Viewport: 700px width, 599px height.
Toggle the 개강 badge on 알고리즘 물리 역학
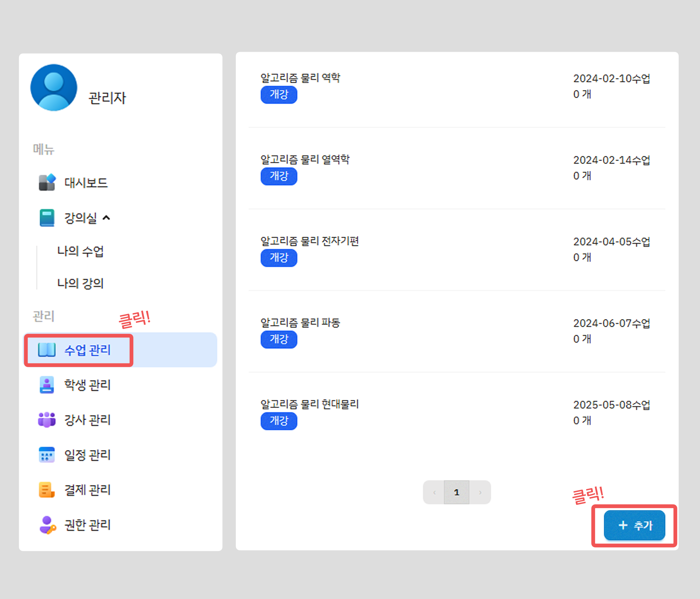click(x=278, y=95)
